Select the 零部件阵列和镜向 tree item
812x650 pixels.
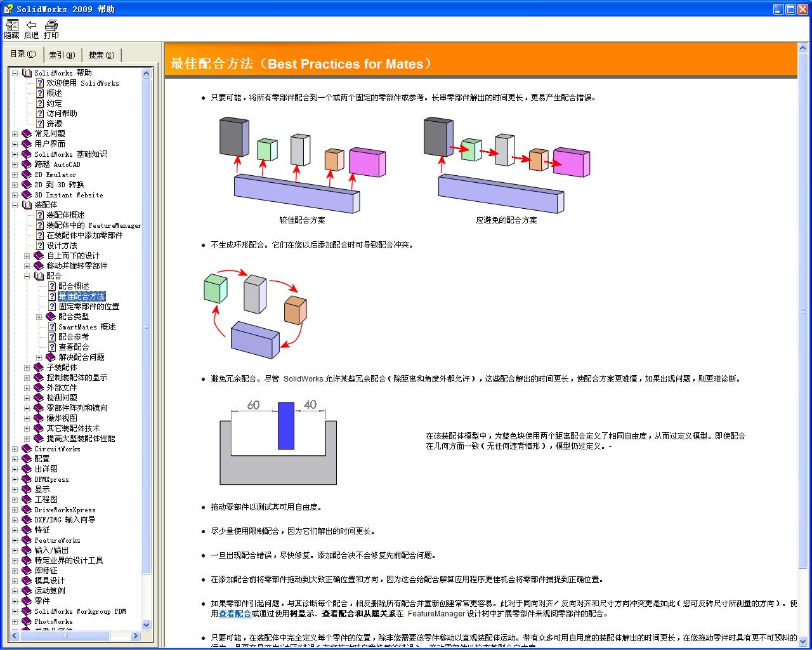pos(77,408)
